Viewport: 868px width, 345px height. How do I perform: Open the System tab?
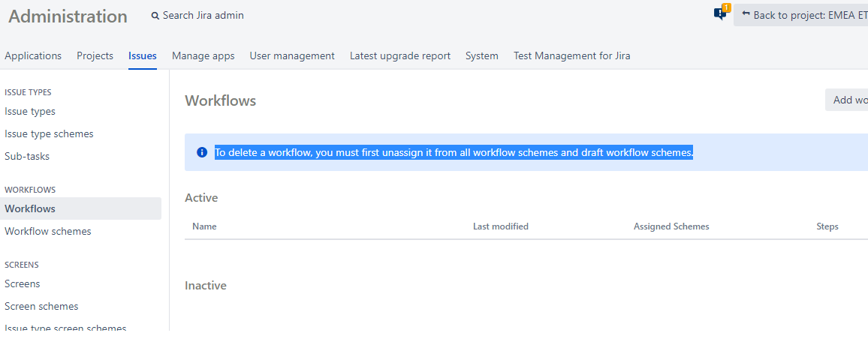click(x=481, y=55)
